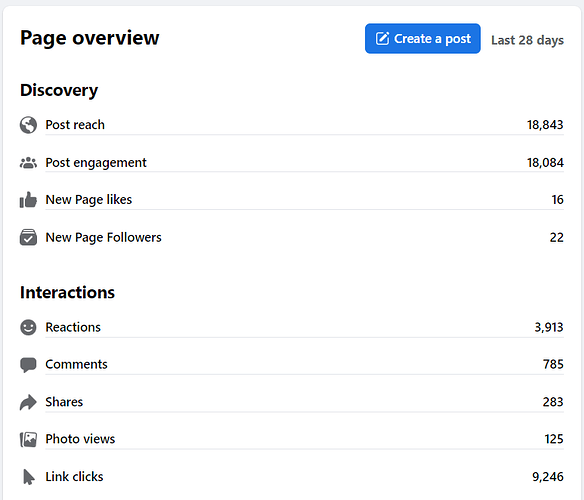Screen dimensions: 584x500
Task: Click the pencil icon inside Create a post
Action: [x=382, y=38]
